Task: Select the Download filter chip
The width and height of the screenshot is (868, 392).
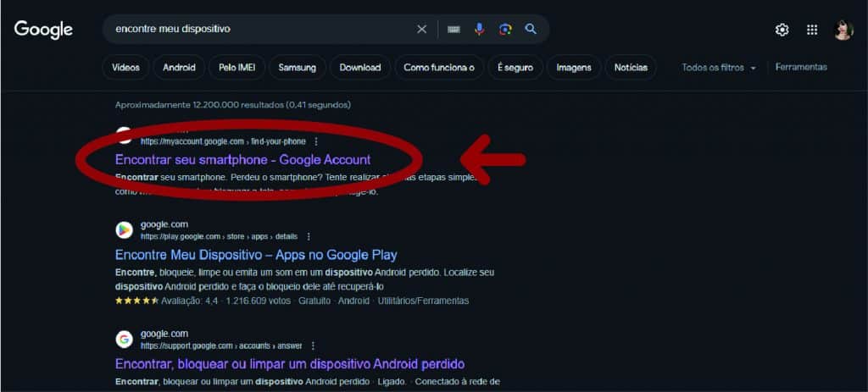Action: pyautogui.click(x=360, y=68)
